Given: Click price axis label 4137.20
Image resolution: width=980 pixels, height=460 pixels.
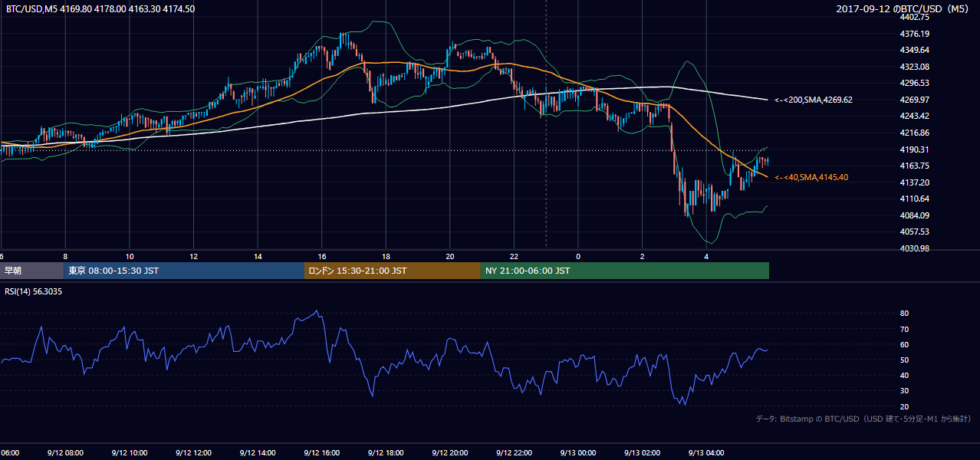Looking at the screenshot, I should pos(914,182).
